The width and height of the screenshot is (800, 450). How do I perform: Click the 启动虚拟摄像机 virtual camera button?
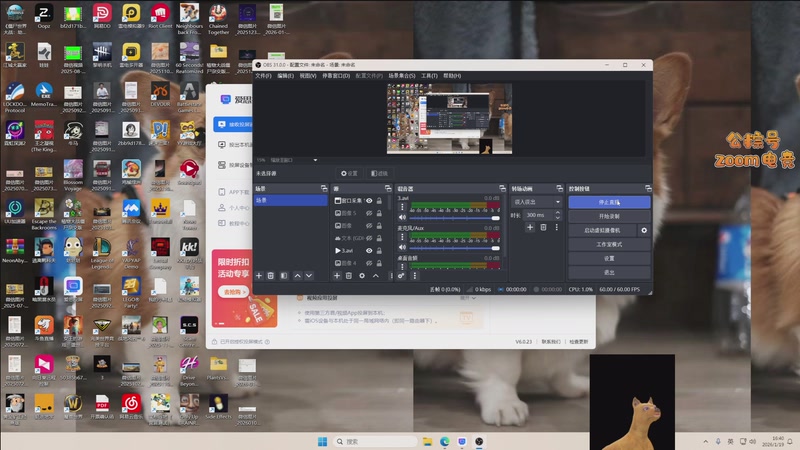602,231
